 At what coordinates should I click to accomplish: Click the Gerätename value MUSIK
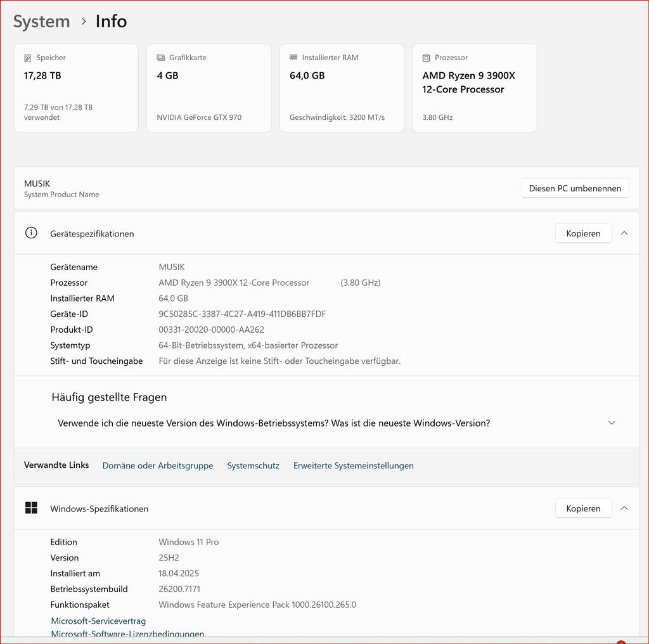pyautogui.click(x=171, y=267)
